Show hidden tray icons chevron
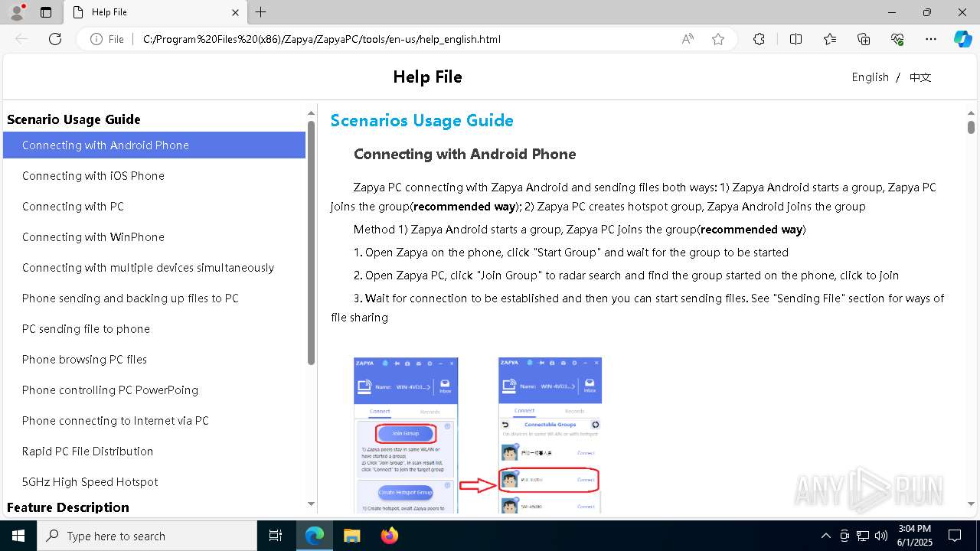Image resolution: width=980 pixels, height=551 pixels. [825, 536]
